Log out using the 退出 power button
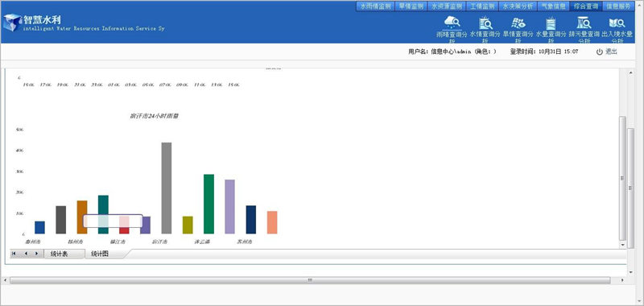Viewport: 644px width, 306px height. pyautogui.click(x=607, y=52)
